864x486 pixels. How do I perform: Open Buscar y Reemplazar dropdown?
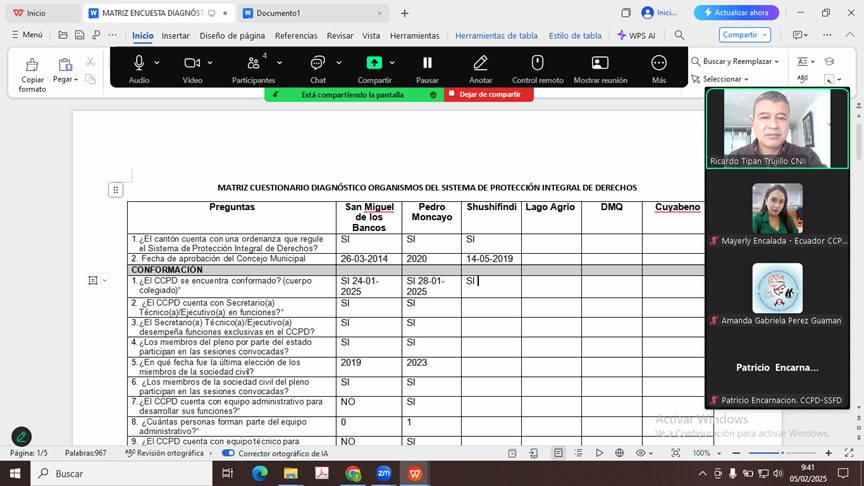[x=735, y=61]
